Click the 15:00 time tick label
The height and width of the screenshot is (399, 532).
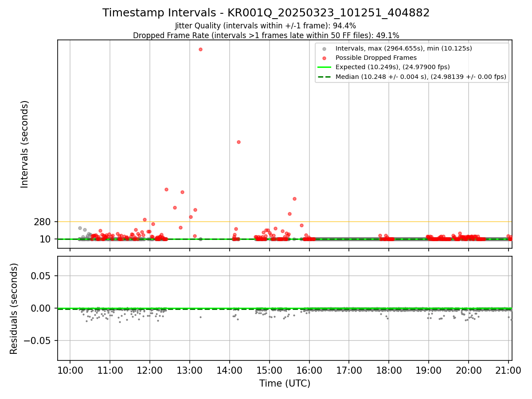click(x=270, y=371)
